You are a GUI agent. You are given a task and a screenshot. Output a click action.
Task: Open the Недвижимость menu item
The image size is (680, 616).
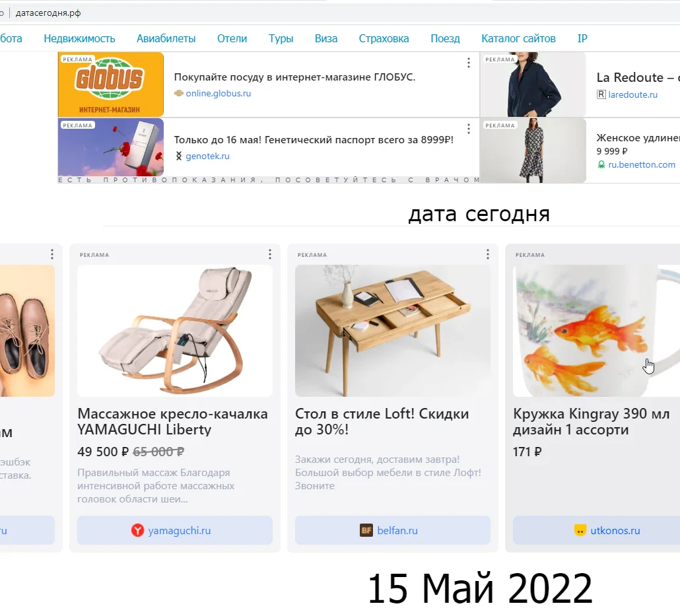[79, 38]
